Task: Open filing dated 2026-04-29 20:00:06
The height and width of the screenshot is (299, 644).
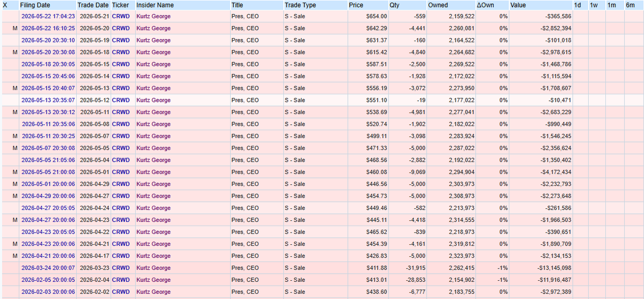Action: coord(48,196)
